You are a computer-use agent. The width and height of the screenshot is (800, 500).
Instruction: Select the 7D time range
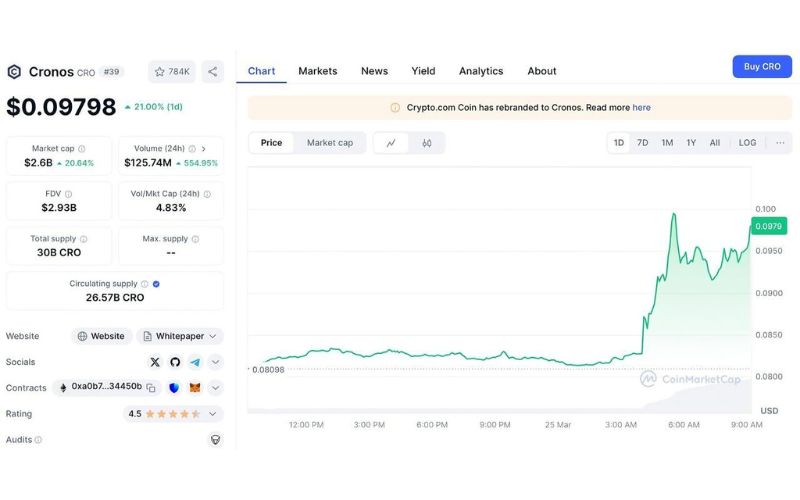[x=642, y=143]
